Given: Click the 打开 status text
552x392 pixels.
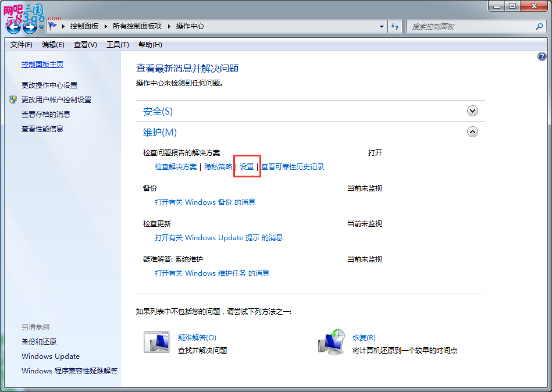Looking at the screenshot, I should point(375,153).
